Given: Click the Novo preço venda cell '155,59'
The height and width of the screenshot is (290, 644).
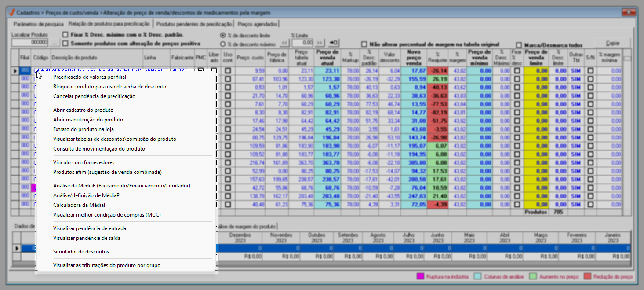Looking at the screenshot, I should pyautogui.click(x=414, y=79).
